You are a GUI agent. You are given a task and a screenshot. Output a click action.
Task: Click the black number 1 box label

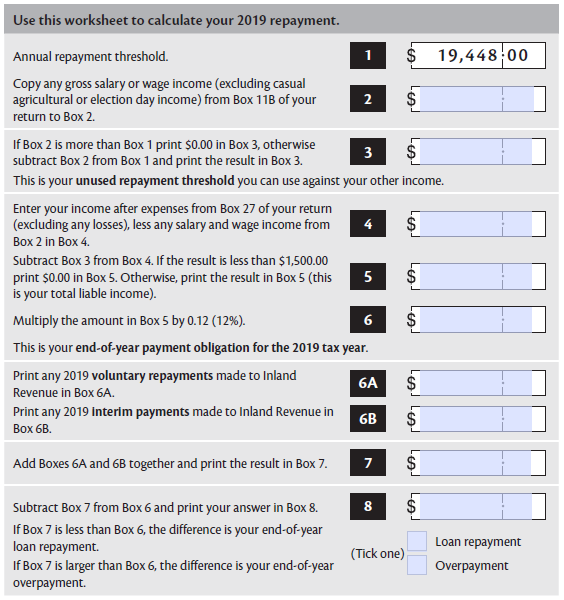(368, 55)
